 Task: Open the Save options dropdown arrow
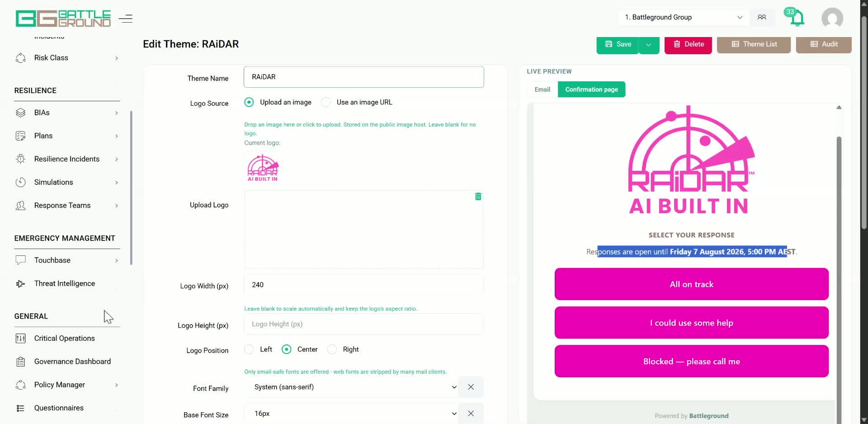coord(649,44)
